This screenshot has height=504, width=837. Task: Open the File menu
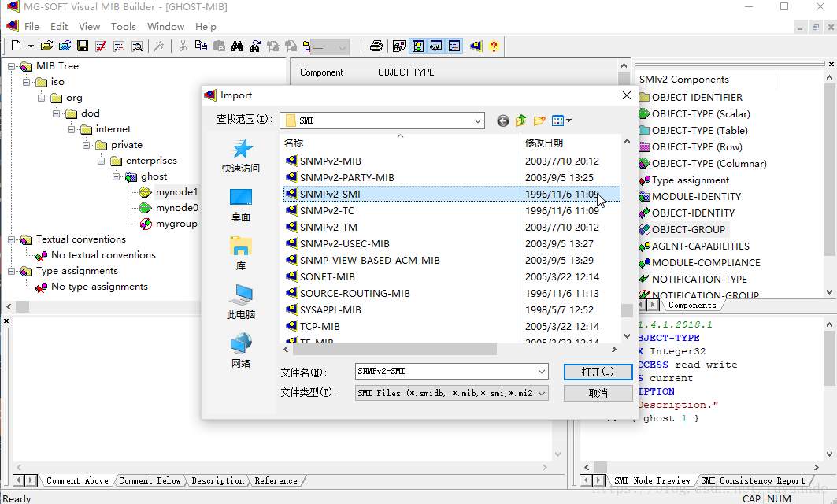coord(31,27)
